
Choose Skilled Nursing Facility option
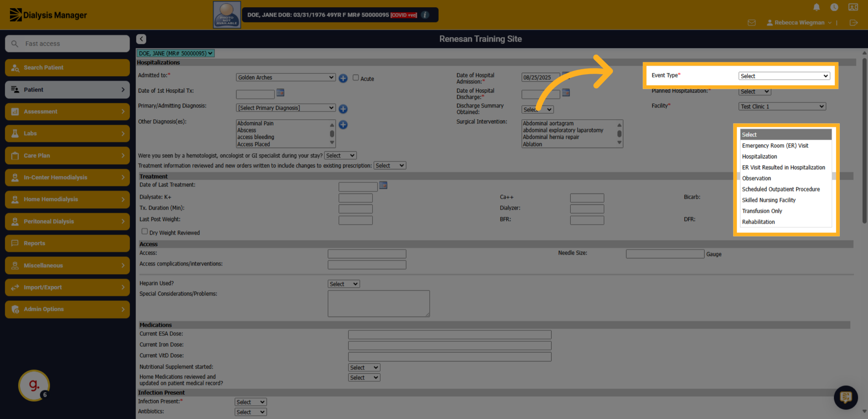coord(786,200)
